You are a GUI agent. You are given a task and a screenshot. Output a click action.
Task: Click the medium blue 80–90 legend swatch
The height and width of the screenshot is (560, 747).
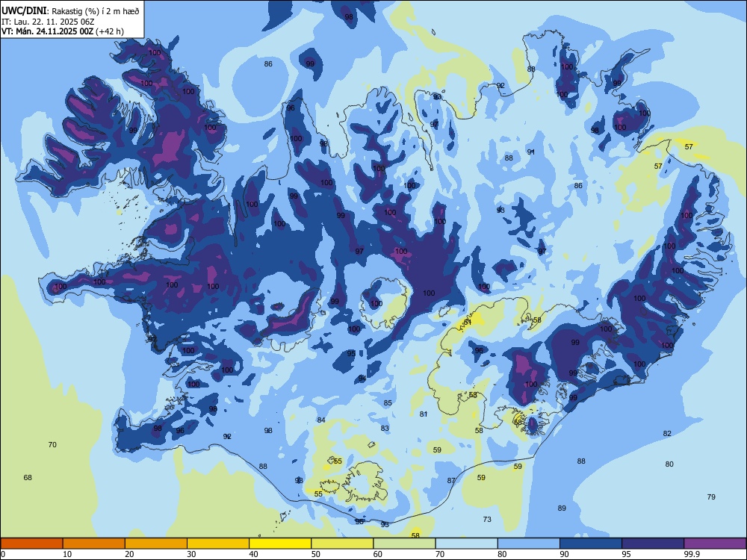[528, 544]
